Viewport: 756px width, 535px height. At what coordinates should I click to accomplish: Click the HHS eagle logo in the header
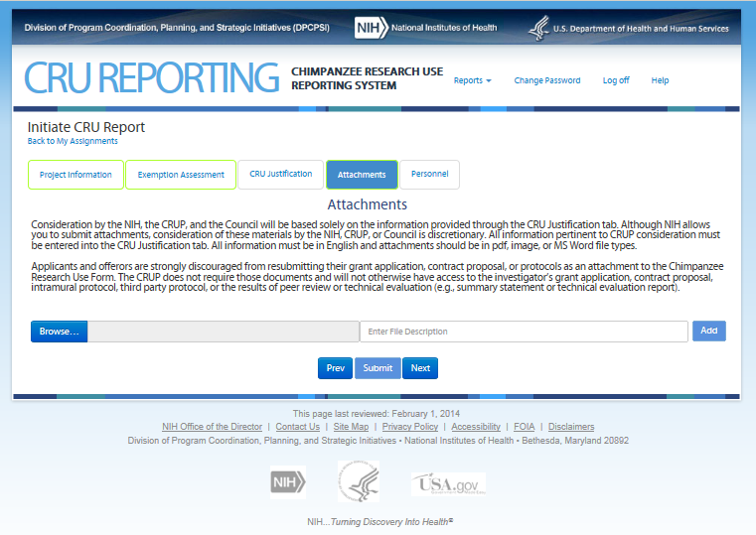click(x=539, y=28)
